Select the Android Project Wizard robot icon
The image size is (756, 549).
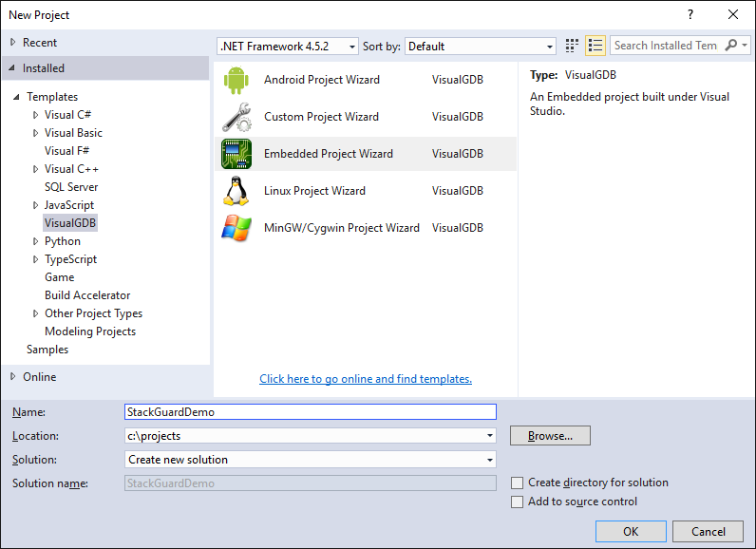pos(236,80)
